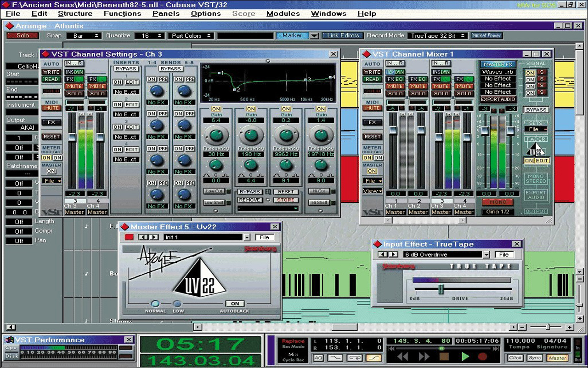The image size is (588, 368).
Task: Click the first send knob in sends 1-4 column
Action: pyautogui.click(x=157, y=91)
